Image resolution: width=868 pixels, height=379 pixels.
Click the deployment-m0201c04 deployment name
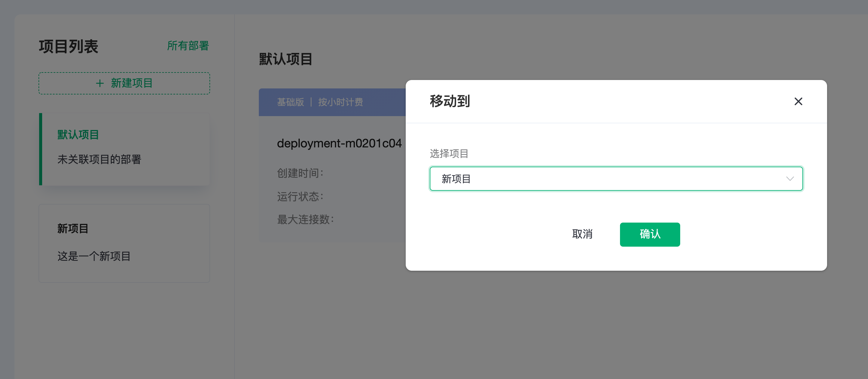pyautogui.click(x=339, y=143)
